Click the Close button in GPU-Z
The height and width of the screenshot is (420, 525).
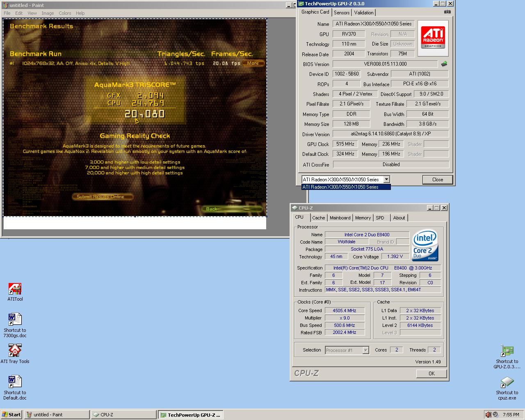pyautogui.click(x=438, y=180)
